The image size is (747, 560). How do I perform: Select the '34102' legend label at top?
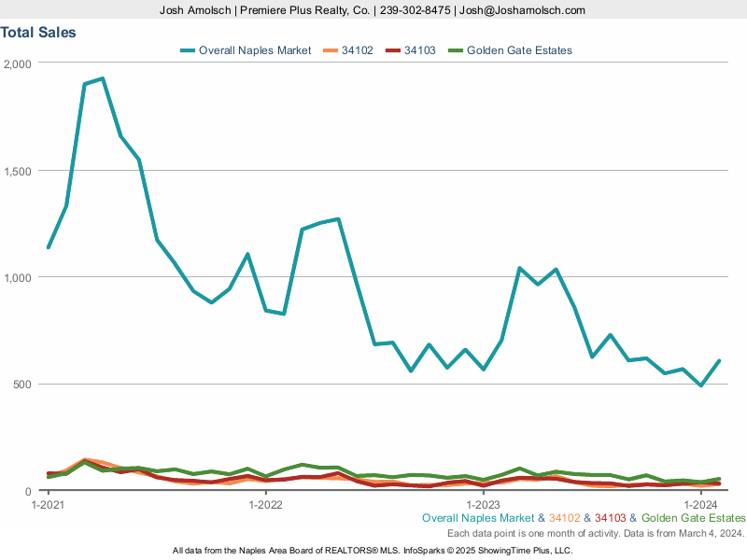click(358, 50)
